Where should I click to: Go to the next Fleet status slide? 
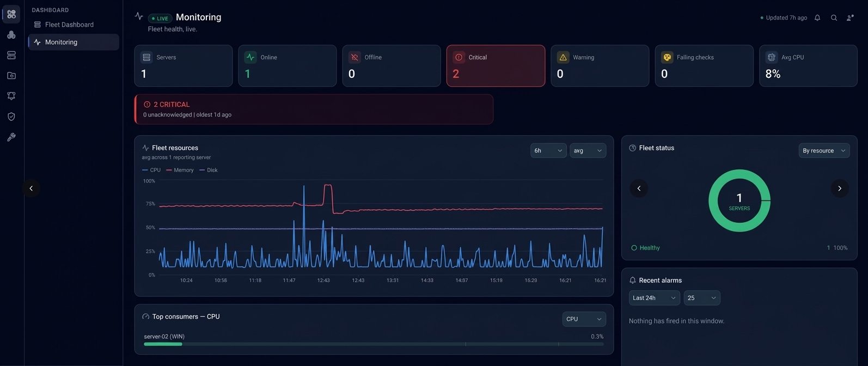[x=840, y=188]
